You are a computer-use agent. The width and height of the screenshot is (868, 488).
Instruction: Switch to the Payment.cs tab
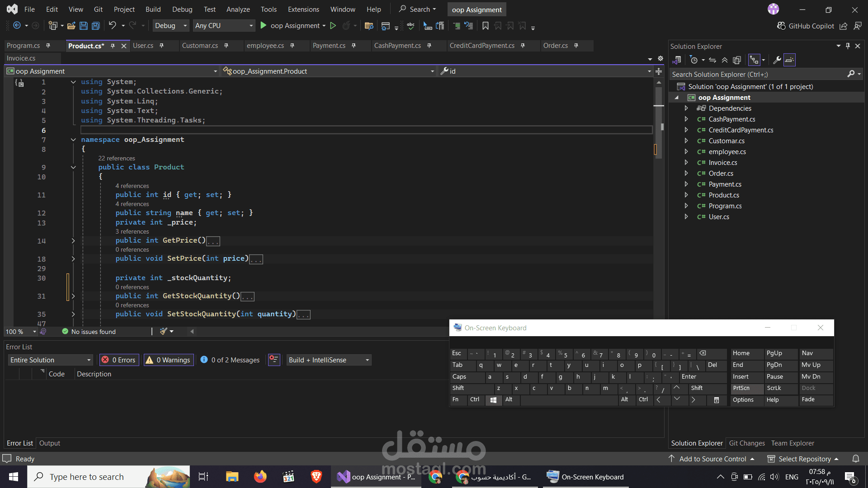[329, 46]
